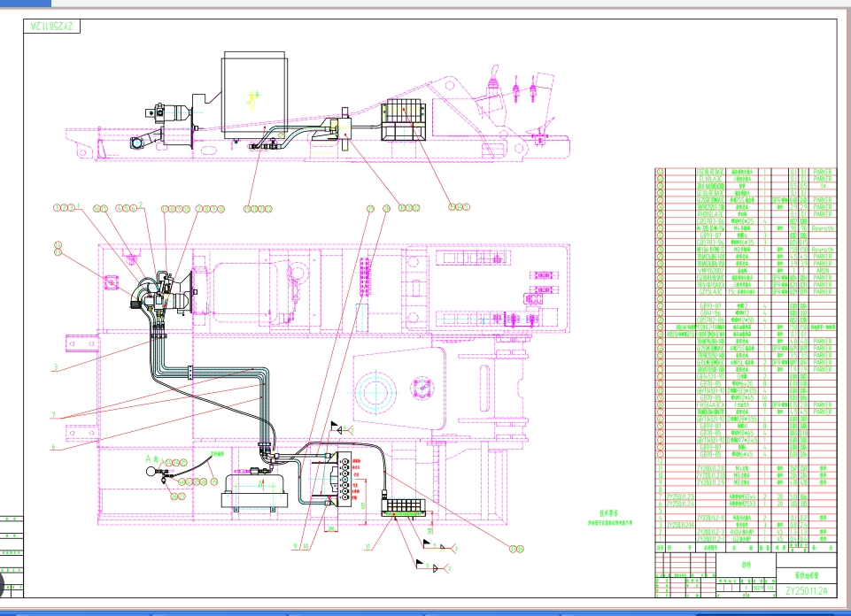Select the 200 dimension text near valve block
Viewport: 851px width, 616px height.
pyautogui.click(x=329, y=527)
